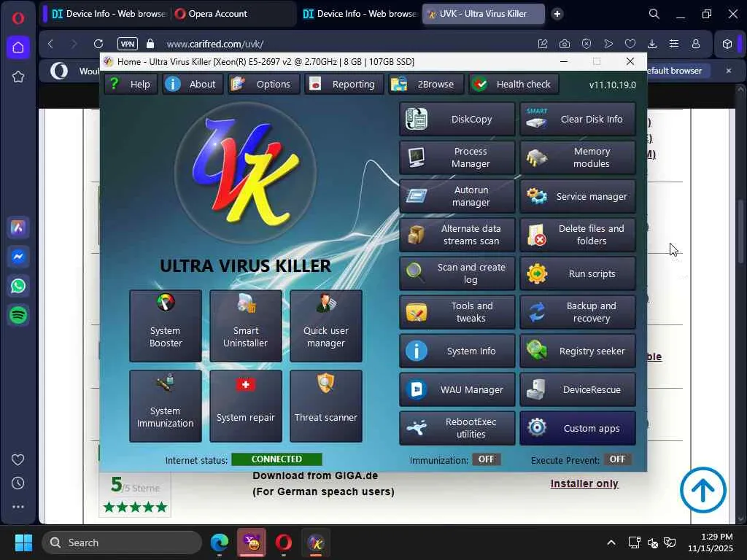Open the Registry seeker
The width and height of the screenshot is (747, 560).
[578, 351]
